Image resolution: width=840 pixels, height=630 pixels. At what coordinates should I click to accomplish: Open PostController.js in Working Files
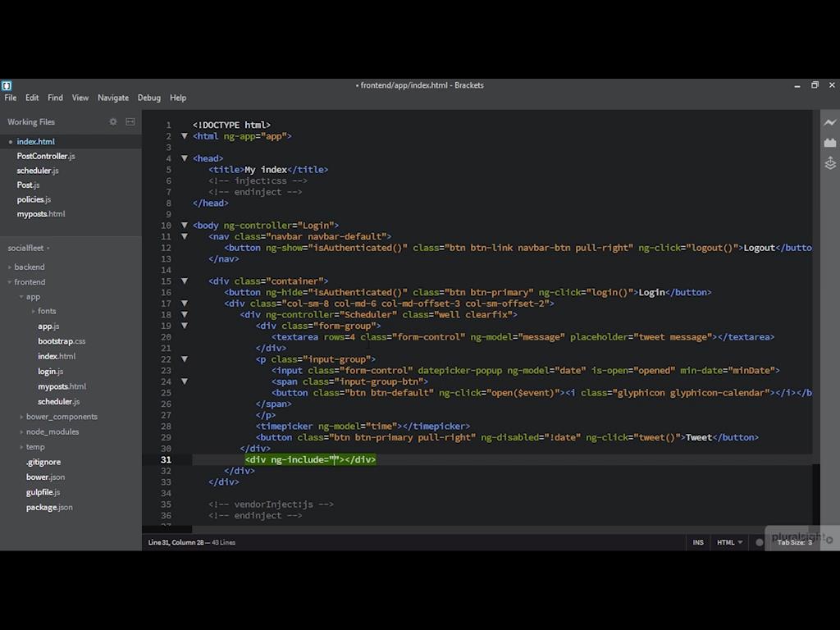coord(46,156)
